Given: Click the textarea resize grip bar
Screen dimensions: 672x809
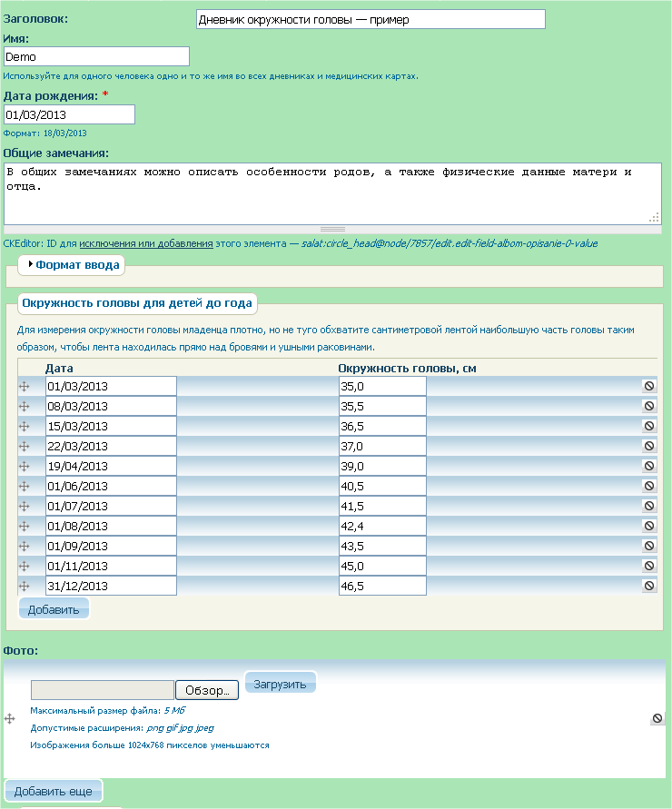Looking at the screenshot, I should point(332,229).
